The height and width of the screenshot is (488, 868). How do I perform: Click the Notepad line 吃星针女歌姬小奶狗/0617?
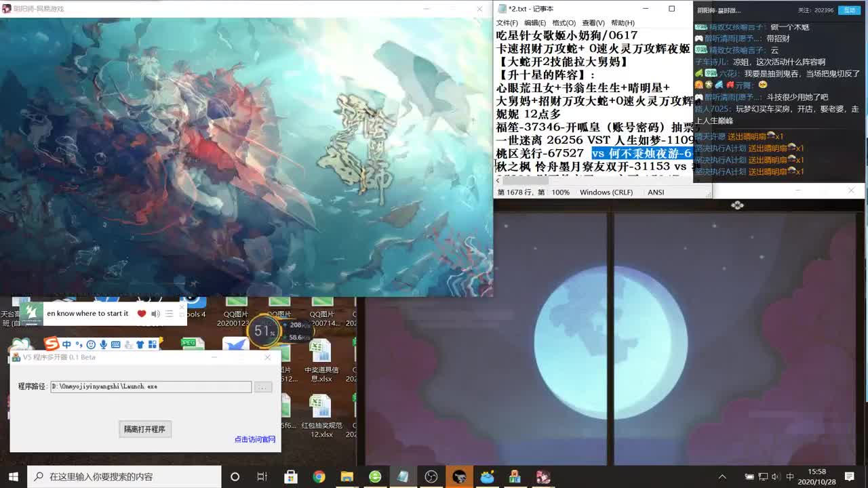(567, 35)
